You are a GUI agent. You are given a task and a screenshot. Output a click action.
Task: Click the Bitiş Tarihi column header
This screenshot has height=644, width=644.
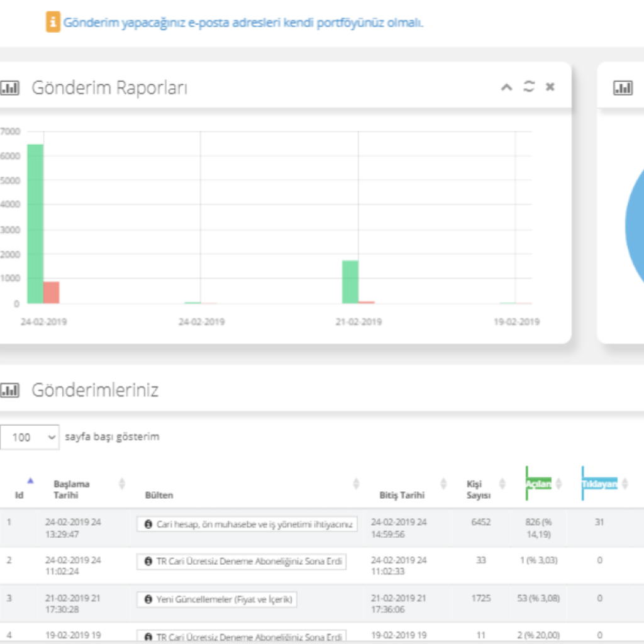coord(402,495)
